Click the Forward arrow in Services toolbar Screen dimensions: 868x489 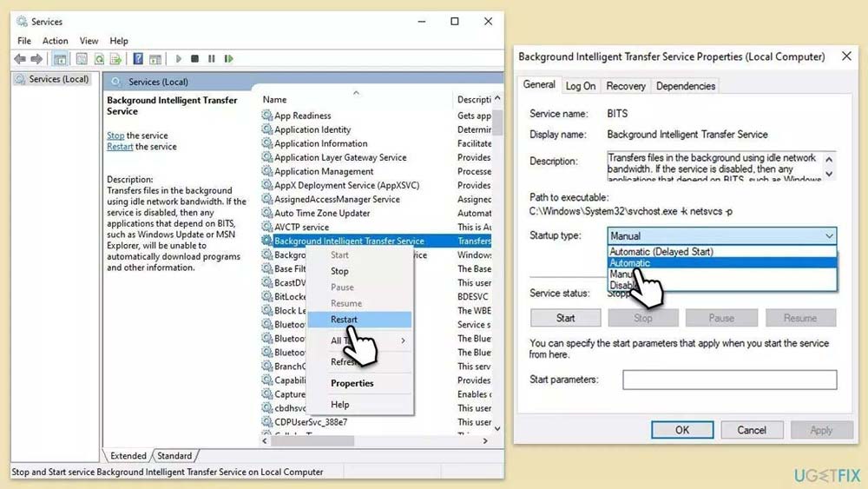coord(36,59)
